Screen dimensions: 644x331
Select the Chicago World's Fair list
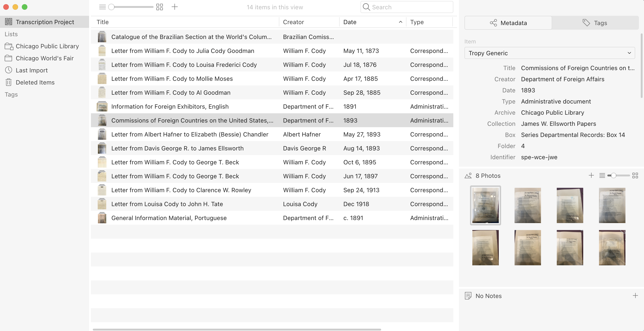tap(45, 58)
